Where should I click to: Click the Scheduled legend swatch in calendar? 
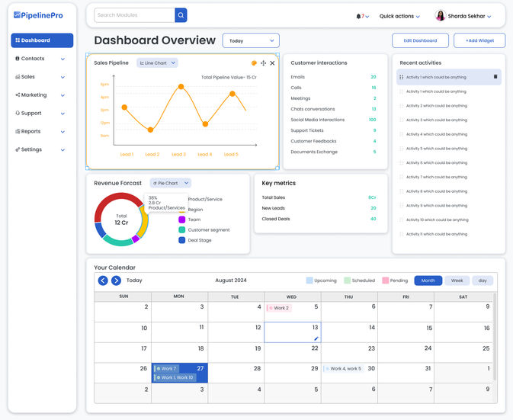tap(347, 281)
